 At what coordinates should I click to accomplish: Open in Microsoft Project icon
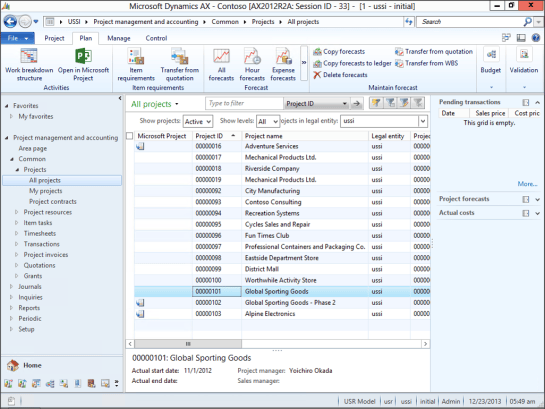(83, 56)
